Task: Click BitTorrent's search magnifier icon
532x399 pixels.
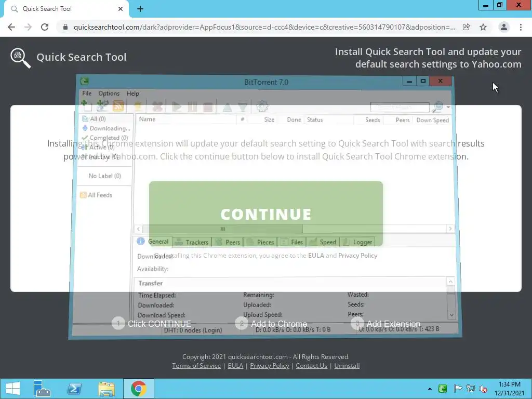Action: [x=437, y=107]
